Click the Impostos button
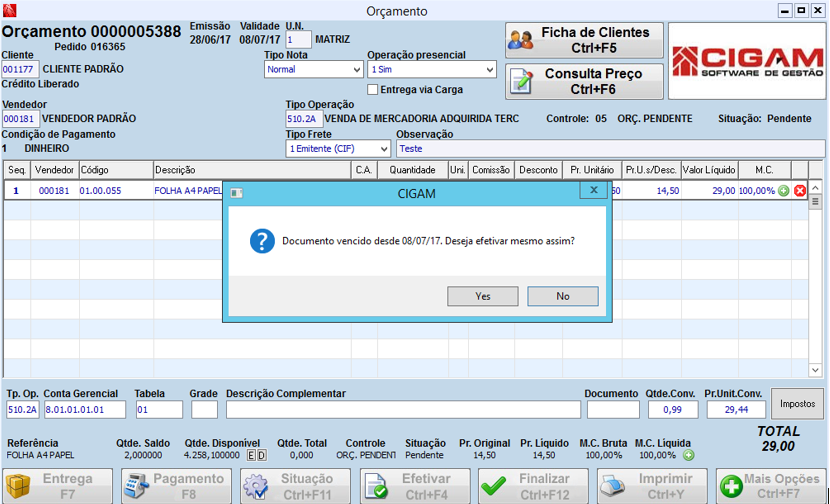This screenshot has height=504, width=830. (x=797, y=404)
